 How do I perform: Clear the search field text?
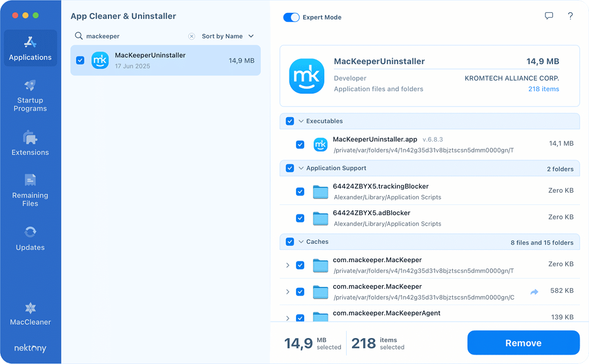point(192,36)
